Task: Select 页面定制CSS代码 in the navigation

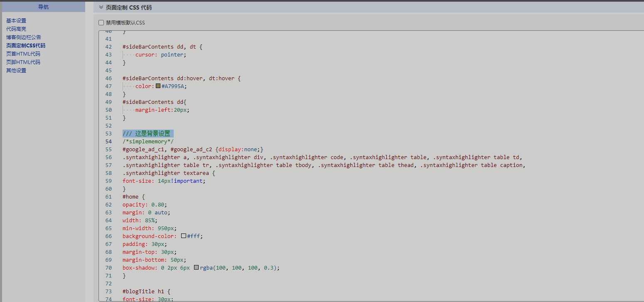Action: click(26, 45)
